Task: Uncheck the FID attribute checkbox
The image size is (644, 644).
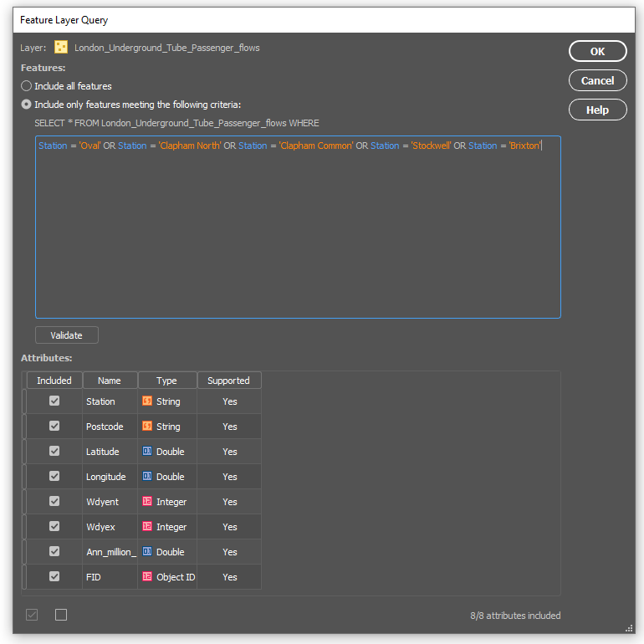Action: [x=54, y=576]
